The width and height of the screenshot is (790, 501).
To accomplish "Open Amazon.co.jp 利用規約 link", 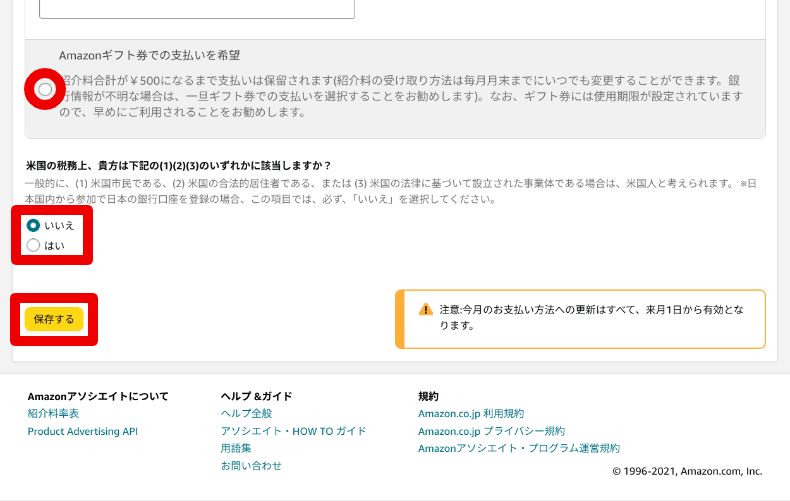I will (x=471, y=413).
